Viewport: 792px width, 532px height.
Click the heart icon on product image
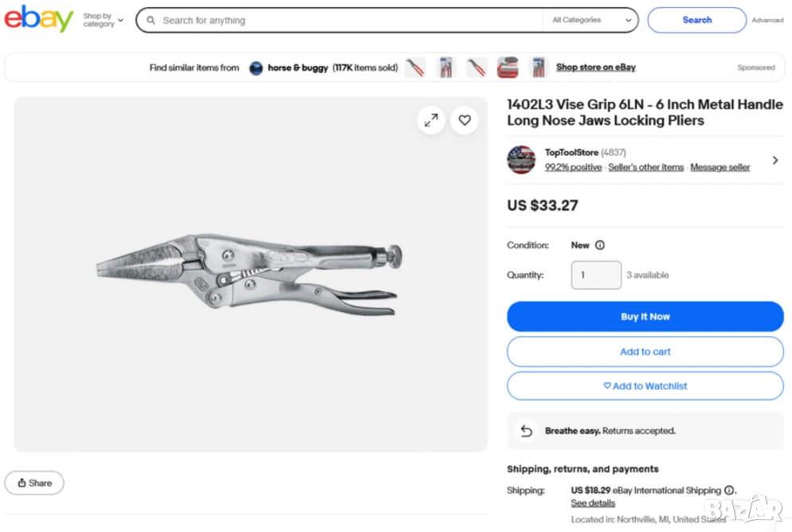465,120
